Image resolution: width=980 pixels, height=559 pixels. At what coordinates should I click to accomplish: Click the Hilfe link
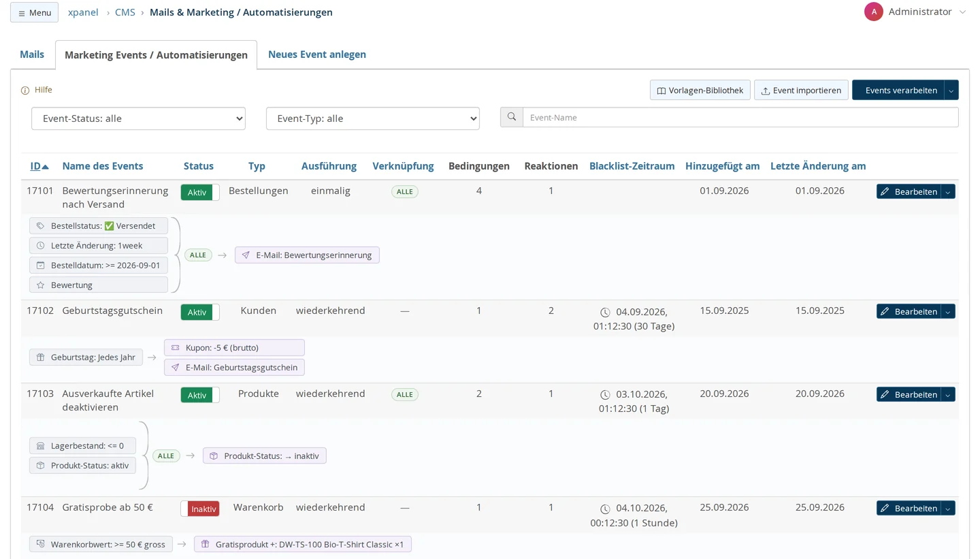(44, 90)
